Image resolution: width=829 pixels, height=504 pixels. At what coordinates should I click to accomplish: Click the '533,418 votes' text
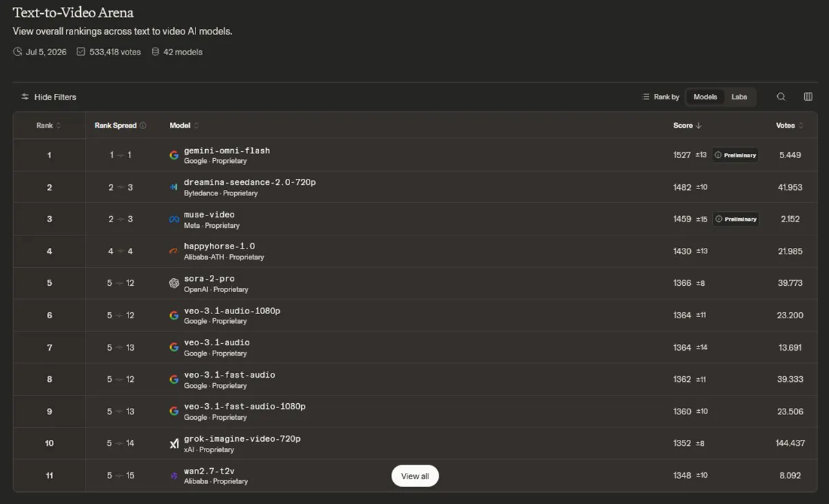pyautogui.click(x=115, y=52)
